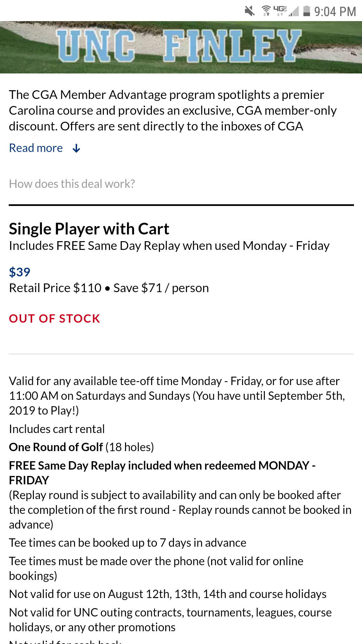The width and height of the screenshot is (362, 644).
Task: Tap the 9:04 PM clock
Action: [335, 12]
